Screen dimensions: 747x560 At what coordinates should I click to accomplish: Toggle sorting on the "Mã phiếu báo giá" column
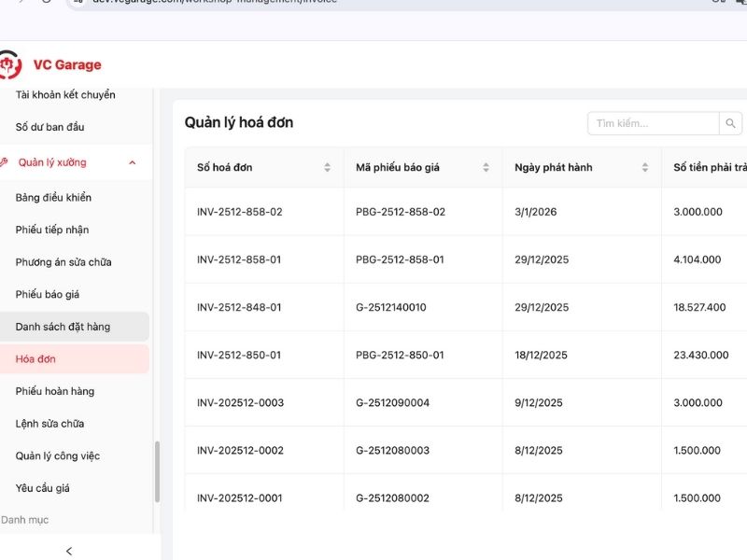486,167
